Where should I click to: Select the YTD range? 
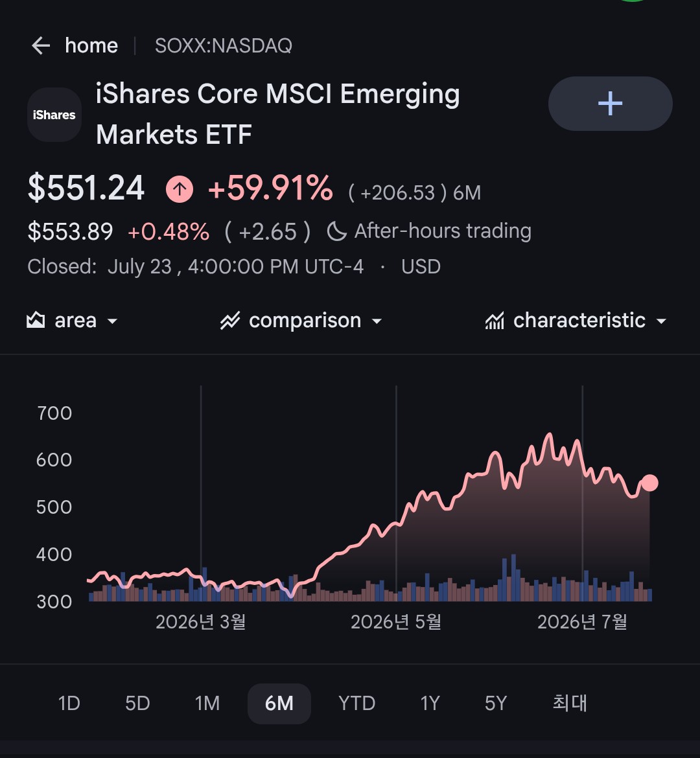coord(356,704)
